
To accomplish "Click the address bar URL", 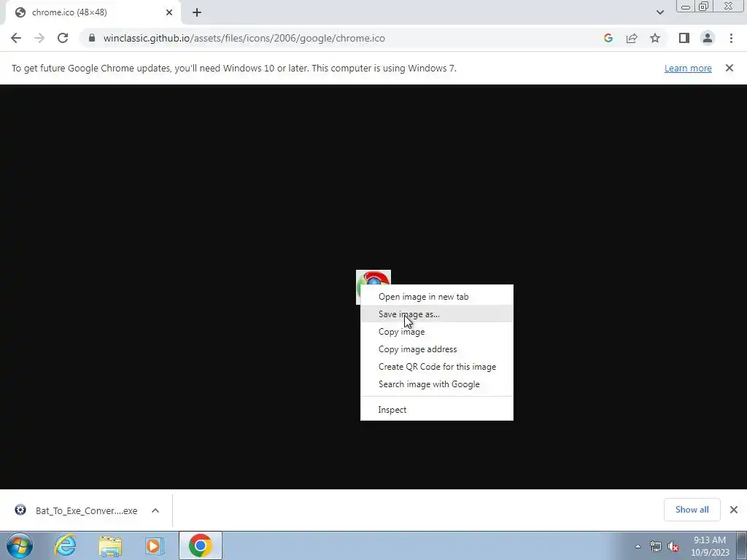I will click(244, 38).
